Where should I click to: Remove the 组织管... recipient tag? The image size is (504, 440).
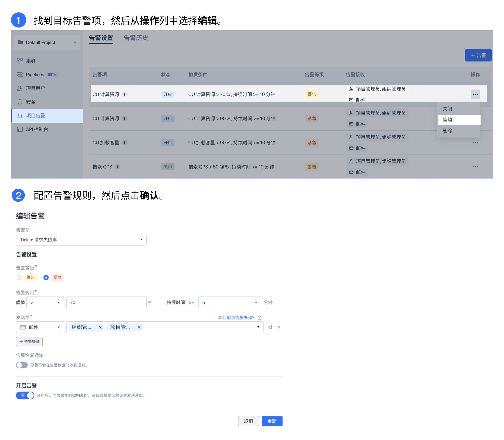tap(100, 327)
